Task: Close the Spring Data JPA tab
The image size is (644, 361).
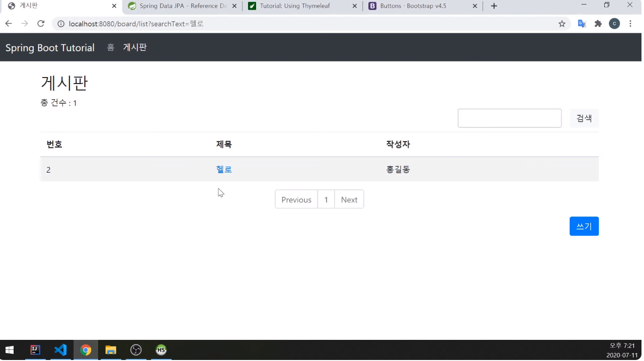Action: coord(234,6)
